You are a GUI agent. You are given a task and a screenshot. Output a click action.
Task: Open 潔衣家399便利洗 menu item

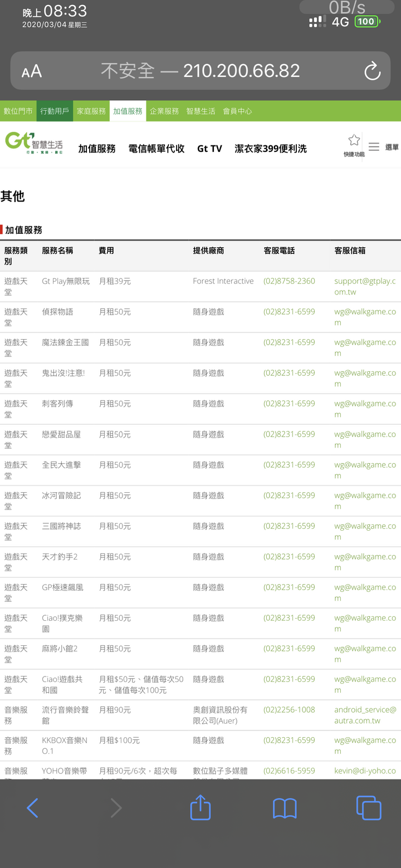[x=271, y=149]
